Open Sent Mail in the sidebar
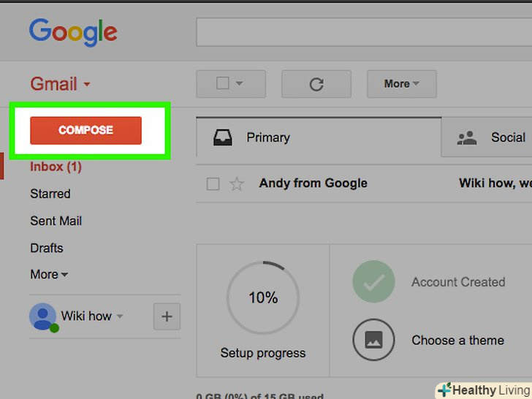Viewport: 532px width, 399px height. 56,221
